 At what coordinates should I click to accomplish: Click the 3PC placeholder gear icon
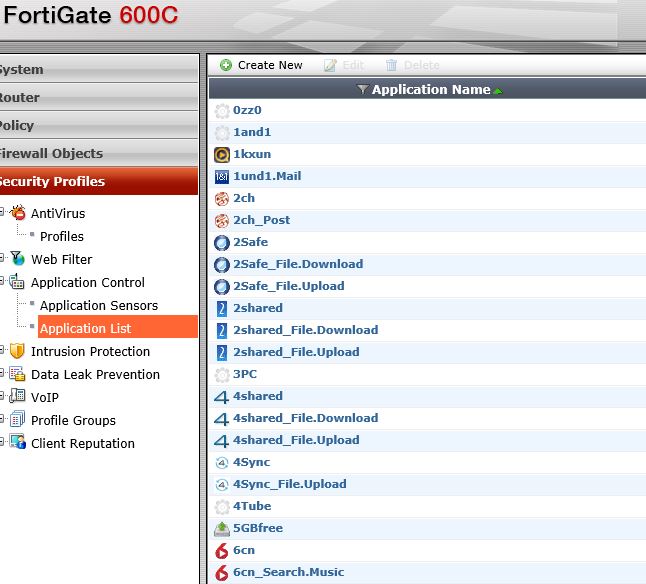pyautogui.click(x=222, y=375)
